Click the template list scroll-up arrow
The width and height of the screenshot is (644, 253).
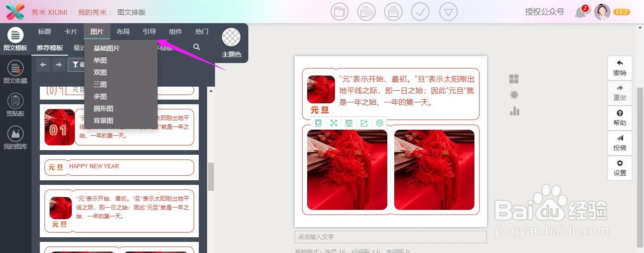coord(211,90)
